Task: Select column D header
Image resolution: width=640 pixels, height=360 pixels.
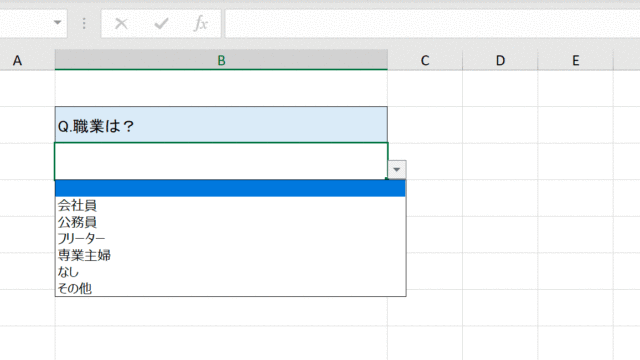Action: (500, 60)
